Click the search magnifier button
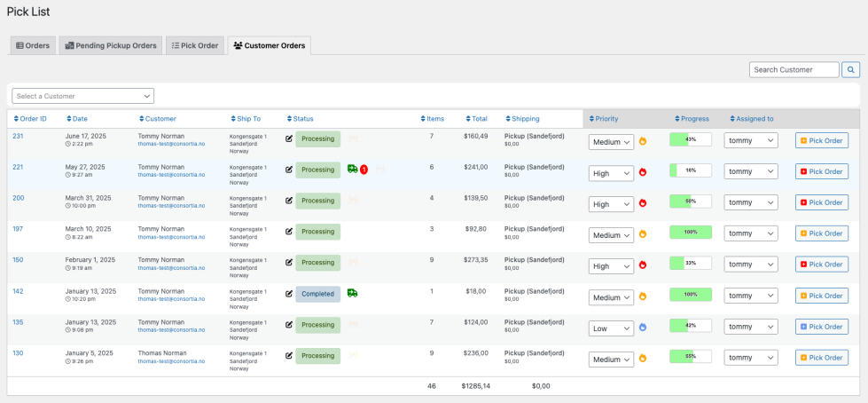Viewport: 868px width, 403px height. 850,69
